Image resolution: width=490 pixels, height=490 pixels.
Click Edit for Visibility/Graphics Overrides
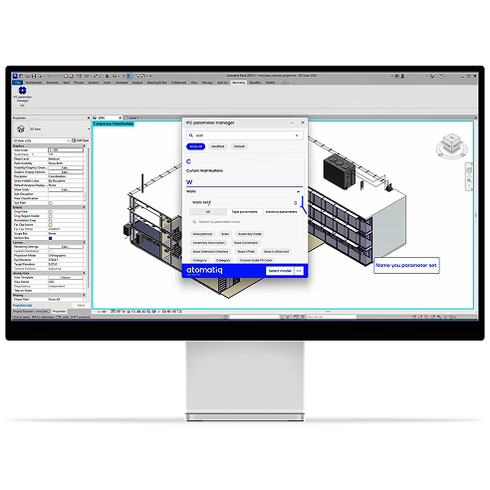click(66, 168)
